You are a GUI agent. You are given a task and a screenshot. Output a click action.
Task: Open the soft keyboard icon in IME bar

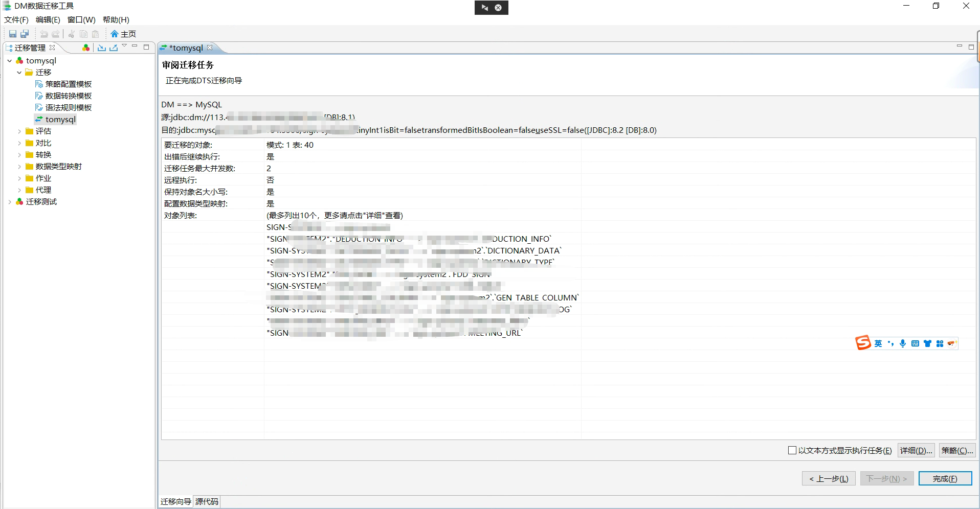pos(915,343)
